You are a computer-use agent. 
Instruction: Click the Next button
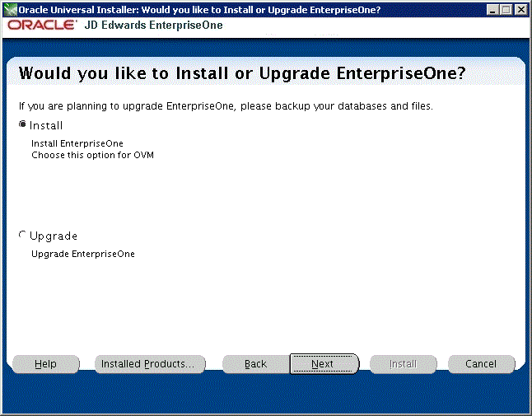pyautogui.click(x=324, y=364)
